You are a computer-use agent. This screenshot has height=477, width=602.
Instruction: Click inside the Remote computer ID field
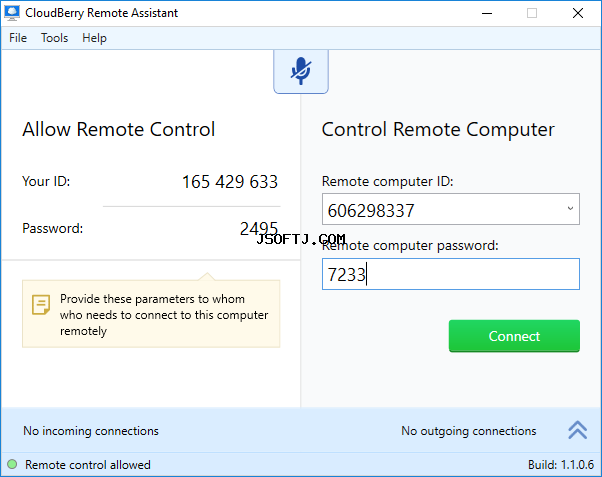coord(442,209)
